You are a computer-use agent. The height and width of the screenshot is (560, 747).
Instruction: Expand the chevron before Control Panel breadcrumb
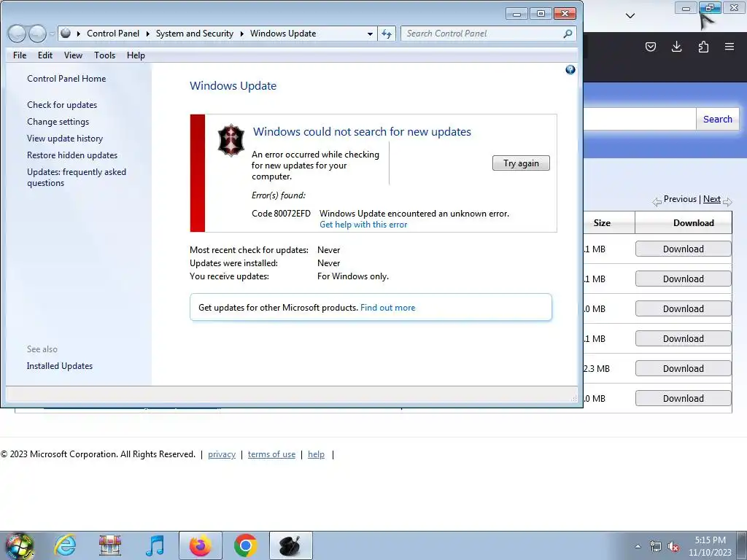(78, 34)
